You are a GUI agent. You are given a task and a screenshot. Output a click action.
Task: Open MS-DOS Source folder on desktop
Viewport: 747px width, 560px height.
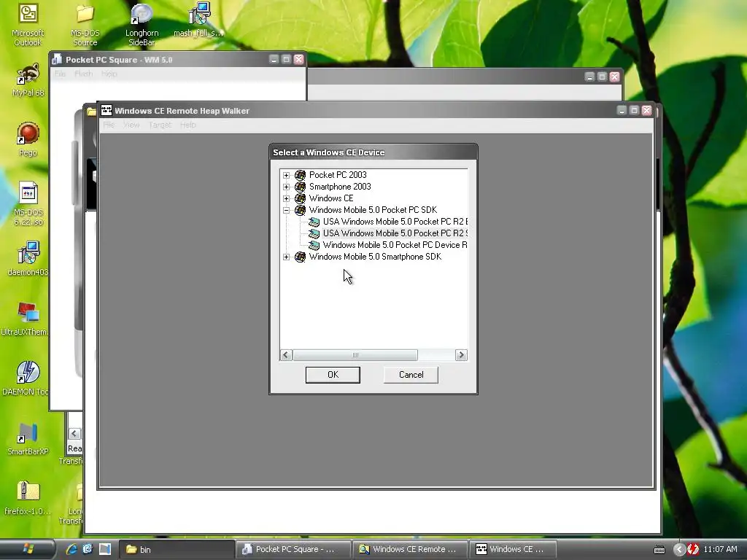point(85,26)
